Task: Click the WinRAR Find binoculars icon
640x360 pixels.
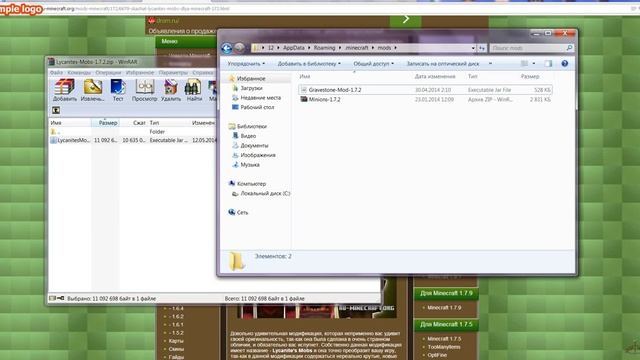Action: click(x=193, y=87)
